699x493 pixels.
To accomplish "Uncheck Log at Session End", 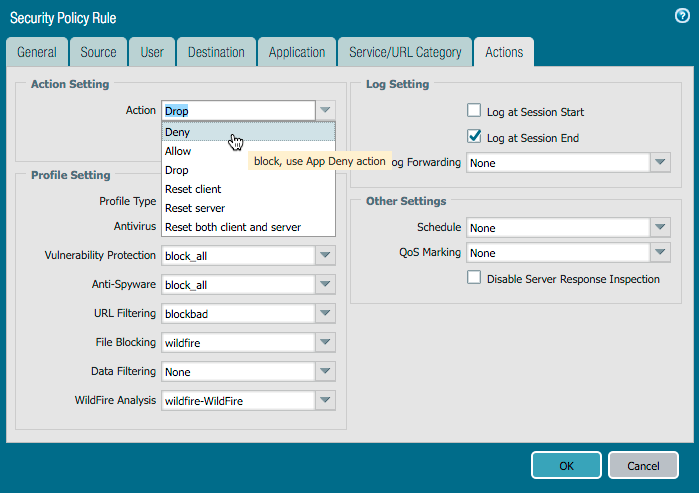I will (x=474, y=137).
